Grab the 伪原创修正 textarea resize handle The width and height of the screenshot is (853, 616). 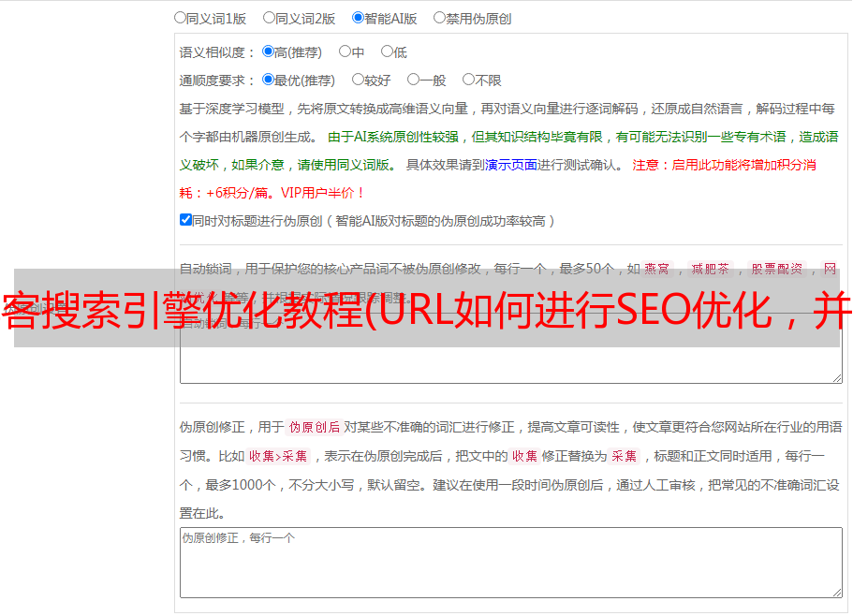pyautogui.click(x=837, y=592)
